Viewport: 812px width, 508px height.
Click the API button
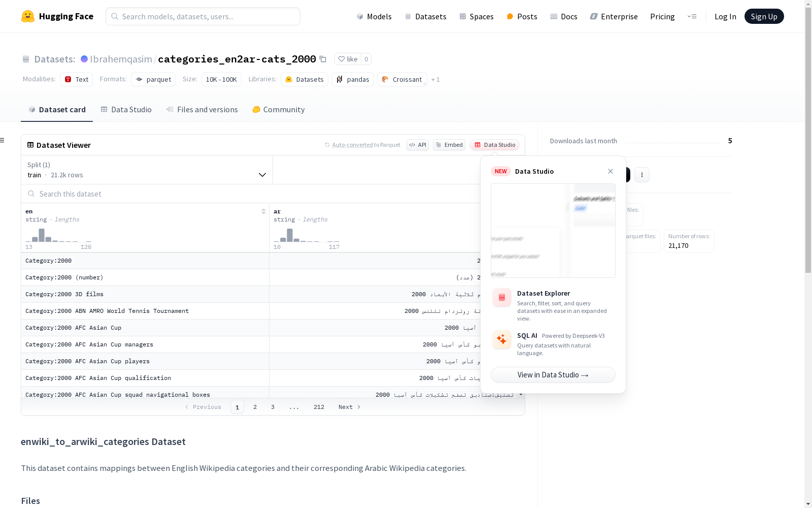(418, 145)
